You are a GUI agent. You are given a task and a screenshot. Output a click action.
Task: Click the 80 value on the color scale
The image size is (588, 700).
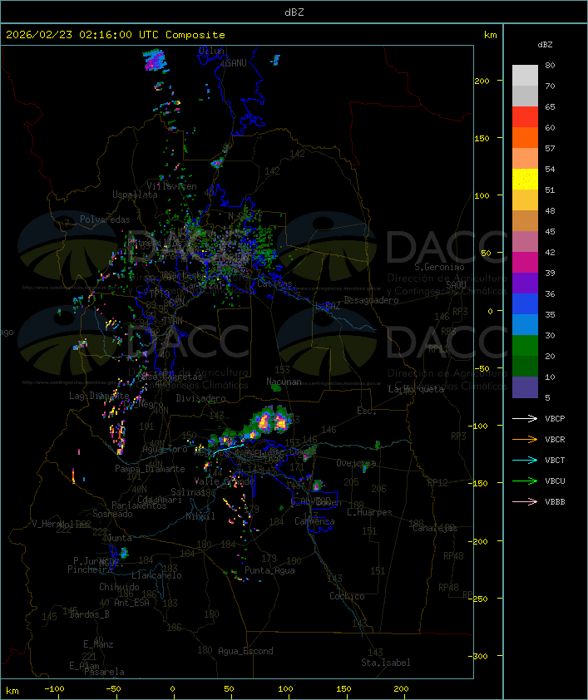pyautogui.click(x=550, y=65)
